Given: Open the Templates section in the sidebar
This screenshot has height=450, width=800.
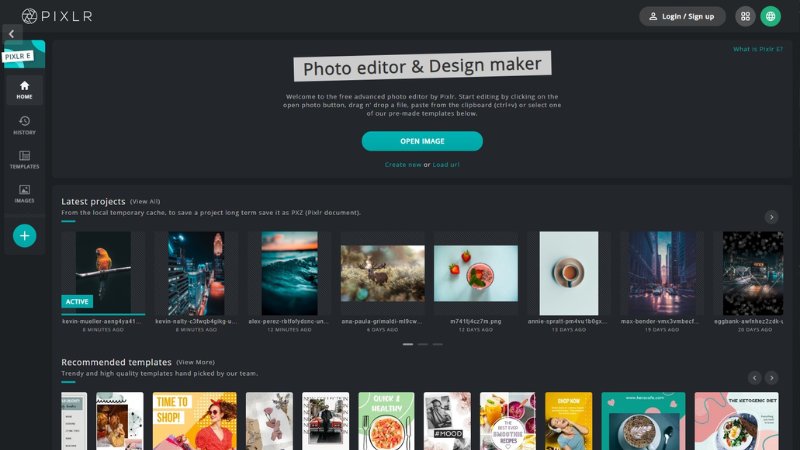Looking at the screenshot, I should point(24,160).
